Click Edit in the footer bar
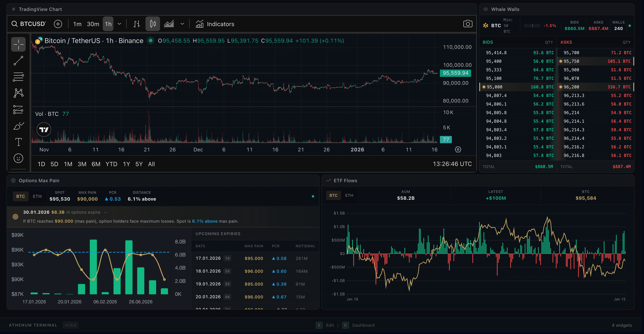 [x=330, y=325]
